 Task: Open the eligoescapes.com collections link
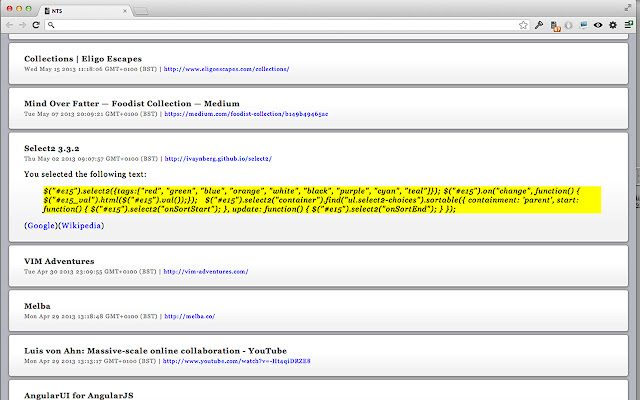click(x=227, y=69)
